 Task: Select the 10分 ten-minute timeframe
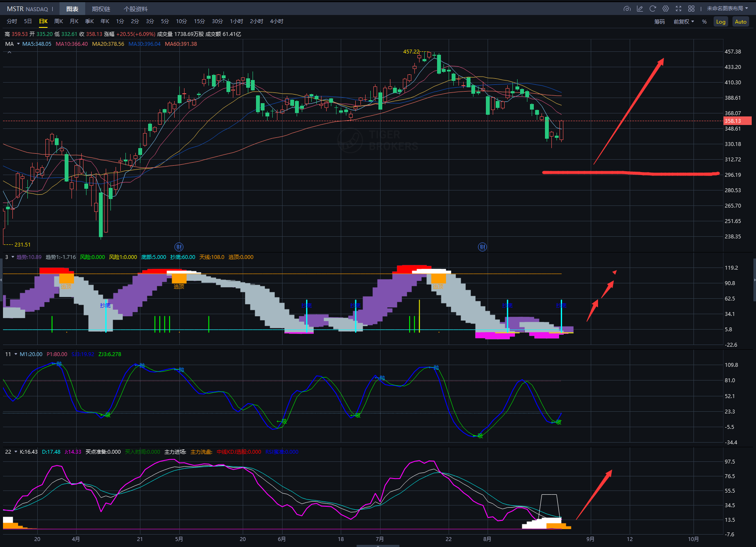pos(182,21)
